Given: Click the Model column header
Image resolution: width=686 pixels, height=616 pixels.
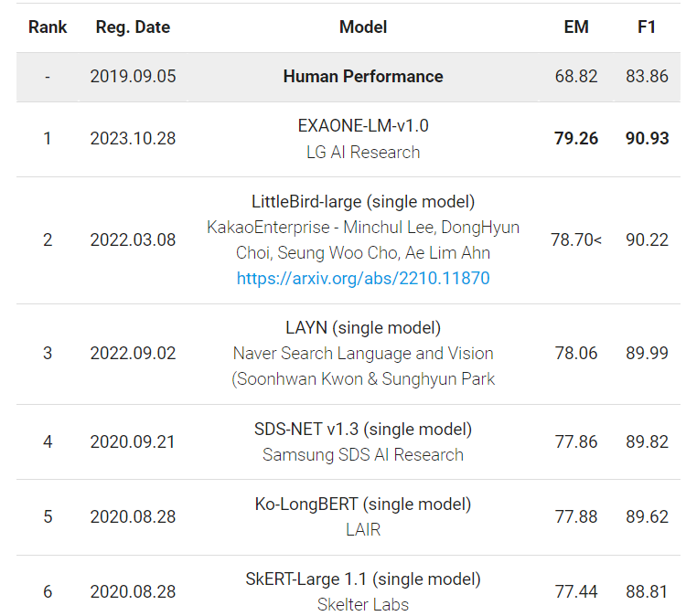Looking at the screenshot, I should pyautogui.click(x=363, y=27).
